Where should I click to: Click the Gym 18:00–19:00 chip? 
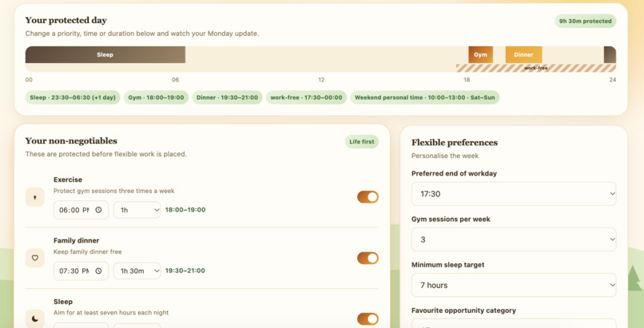[x=156, y=97]
